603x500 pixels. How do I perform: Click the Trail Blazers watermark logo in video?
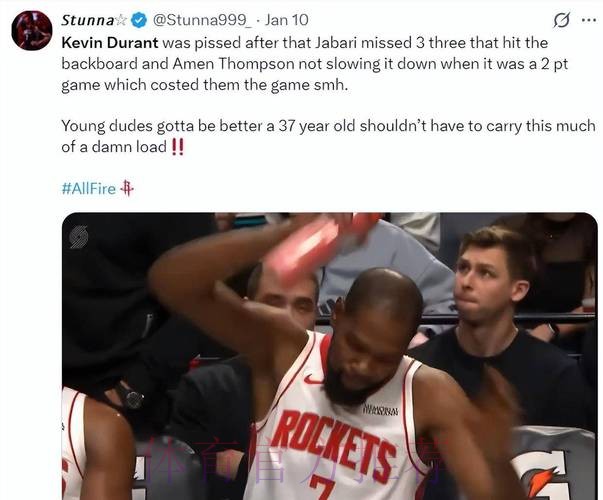[x=79, y=237]
